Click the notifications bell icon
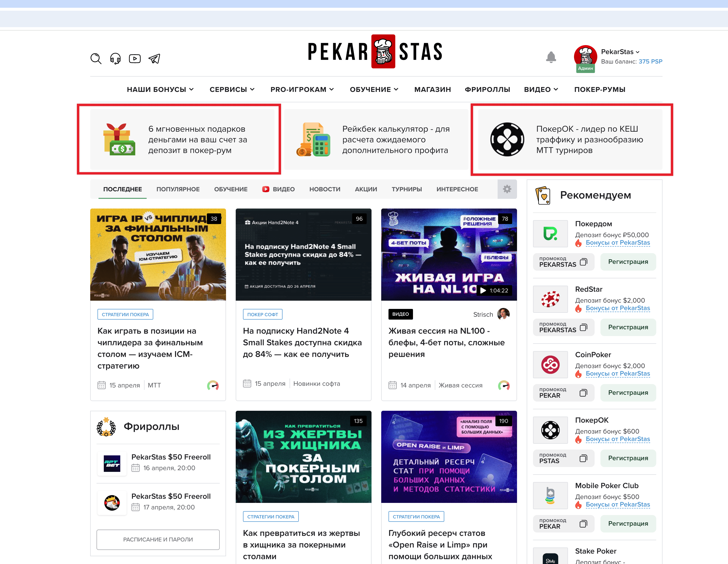 [x=551, y=57]
